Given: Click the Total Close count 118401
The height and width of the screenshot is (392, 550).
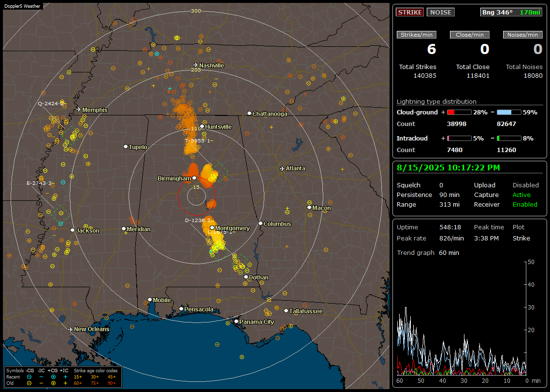Looking at the screenshot, I should tap(478, 76).
